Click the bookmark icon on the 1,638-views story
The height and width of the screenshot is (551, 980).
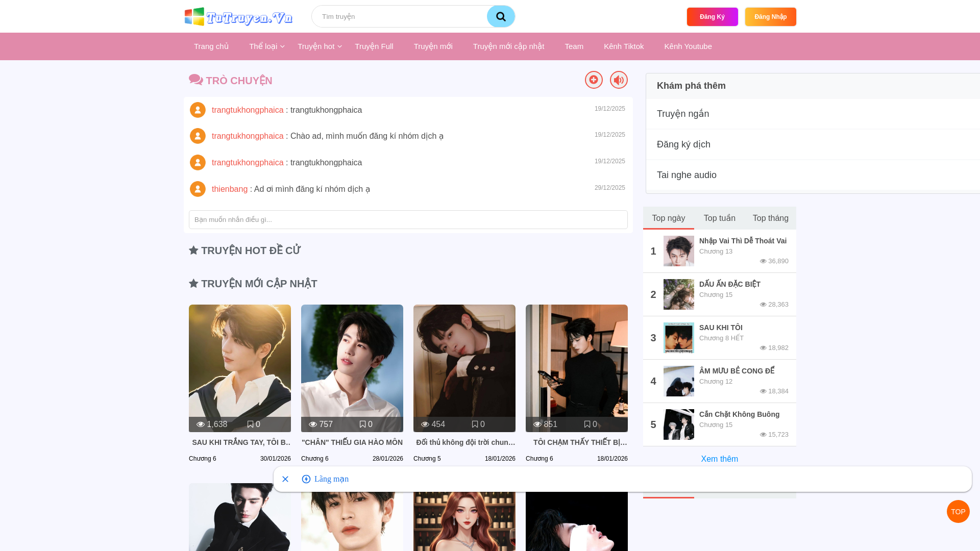tap(250, 424)
